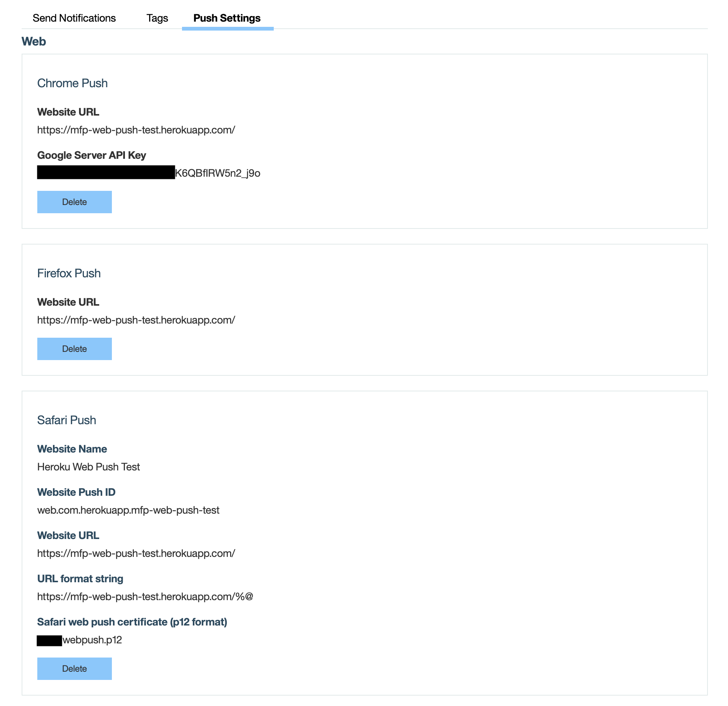Click the Firefox Push Website URL link
Screen dimensions: 728x706
[x=135, y=319]
